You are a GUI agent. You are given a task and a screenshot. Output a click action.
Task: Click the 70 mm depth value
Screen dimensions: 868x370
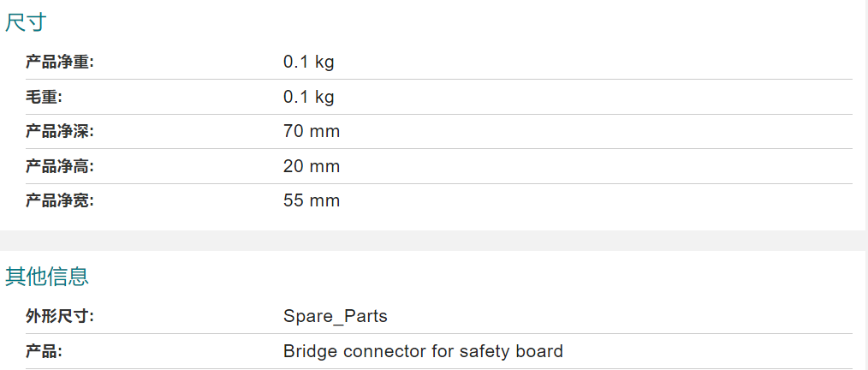pos(312,131)
